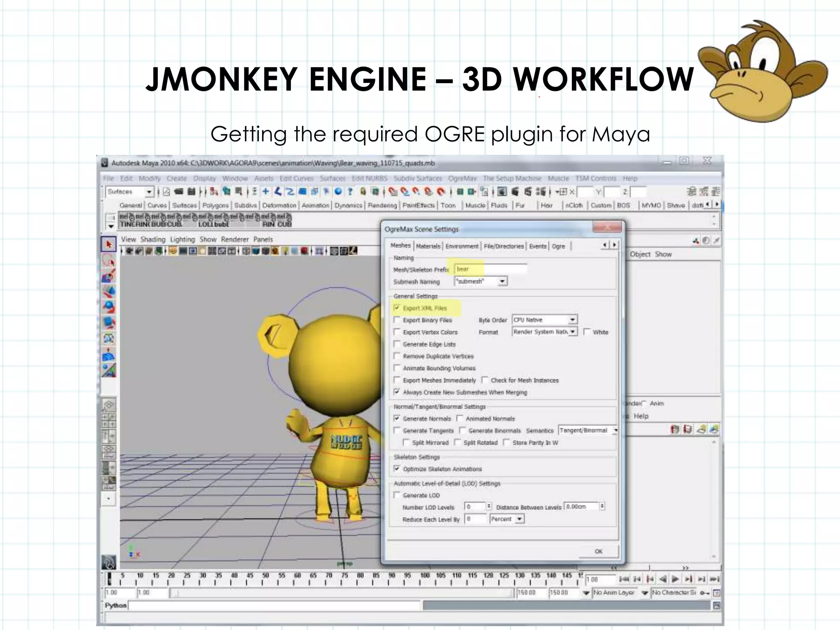840x630 pixels.
Task: Click the Python command line input
Action: [274, 605]
